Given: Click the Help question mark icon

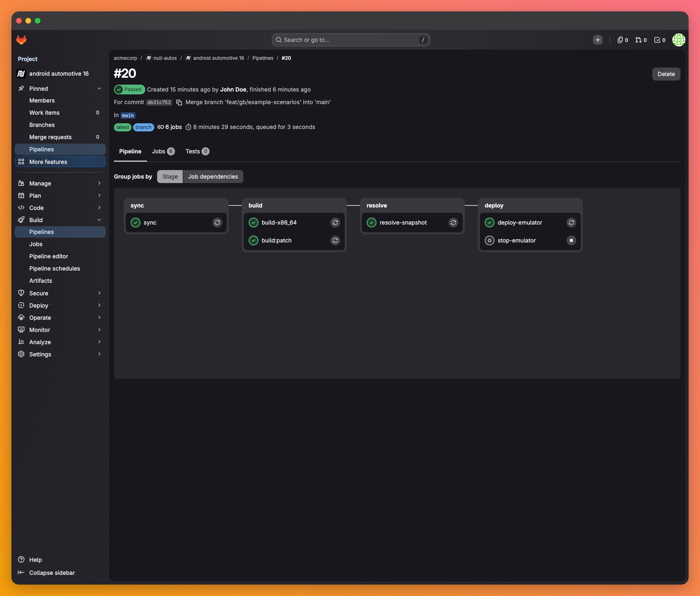Looking at the screenshot, I should pyautogui.click(x=21, y=560).
